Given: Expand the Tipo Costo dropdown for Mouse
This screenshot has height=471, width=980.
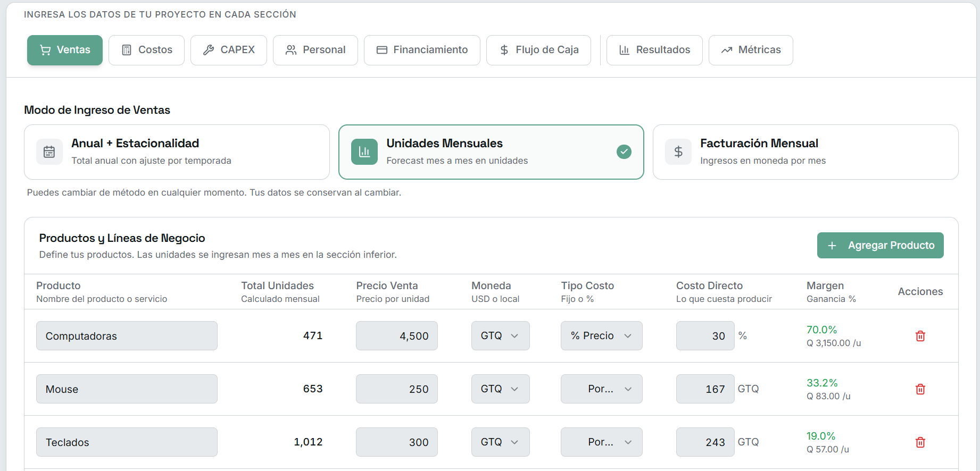Looking at the screenshot, I should (602, 389).
